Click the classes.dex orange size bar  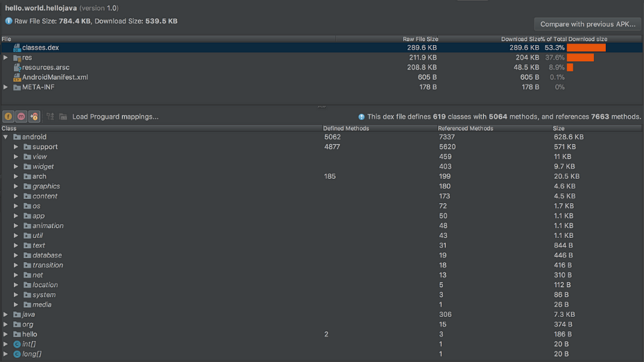point(586,48)
